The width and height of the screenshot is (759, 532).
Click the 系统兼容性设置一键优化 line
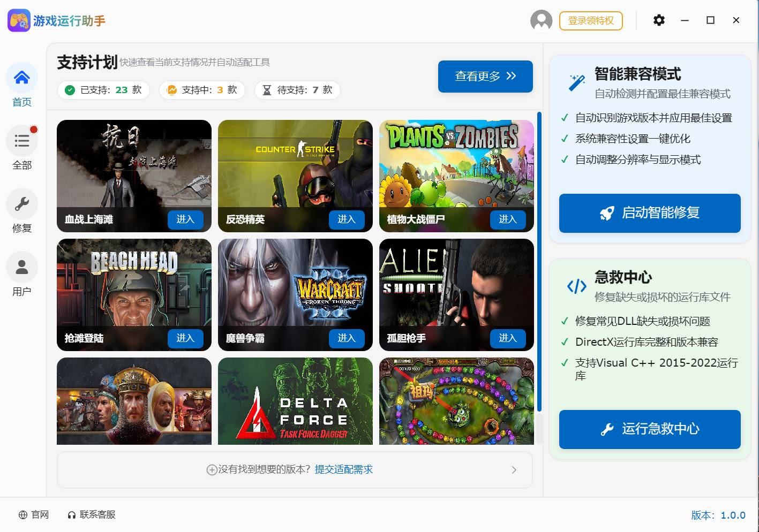point(633,139)
